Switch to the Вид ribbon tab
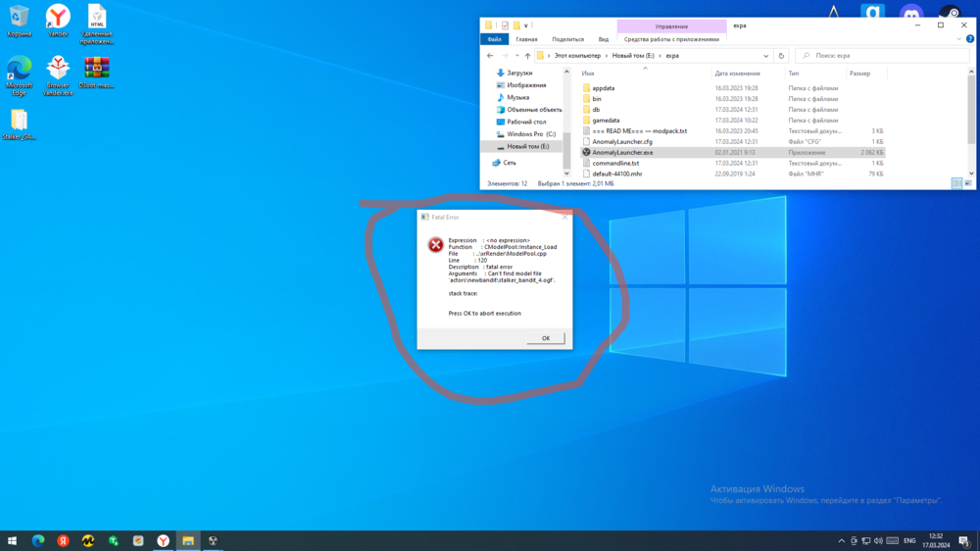980x551 pixels. tap(604, 39)
